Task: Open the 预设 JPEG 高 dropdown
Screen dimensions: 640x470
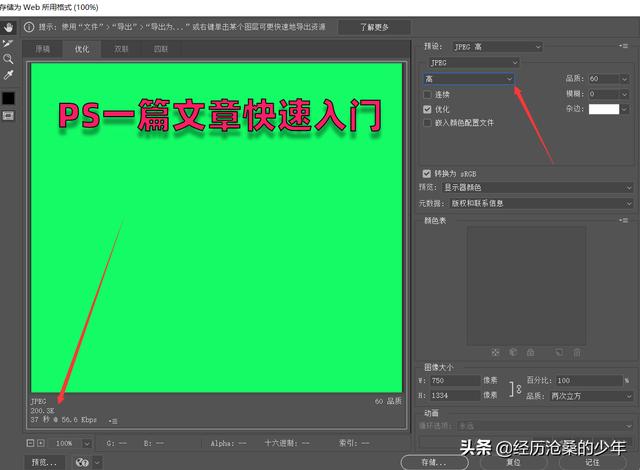Action: pos(497,47)
